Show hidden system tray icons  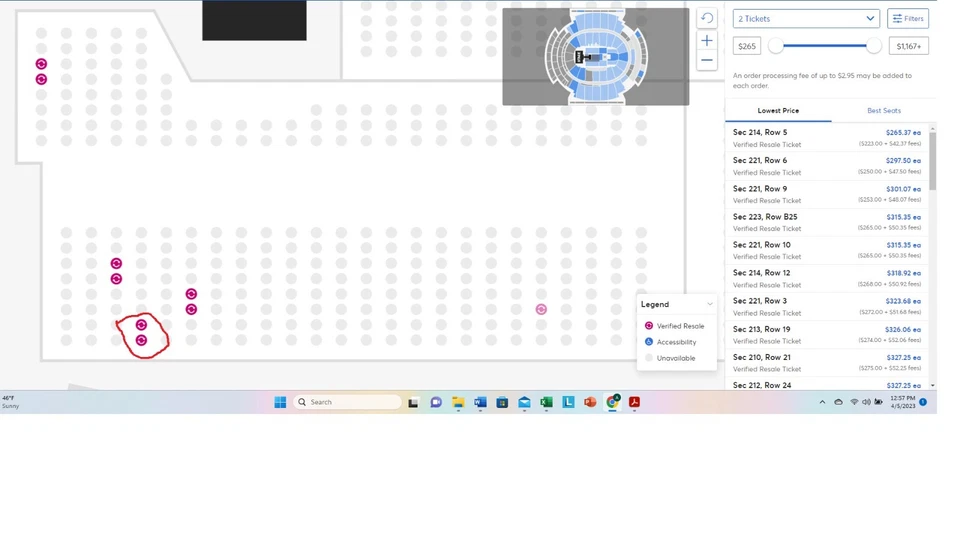822,402
